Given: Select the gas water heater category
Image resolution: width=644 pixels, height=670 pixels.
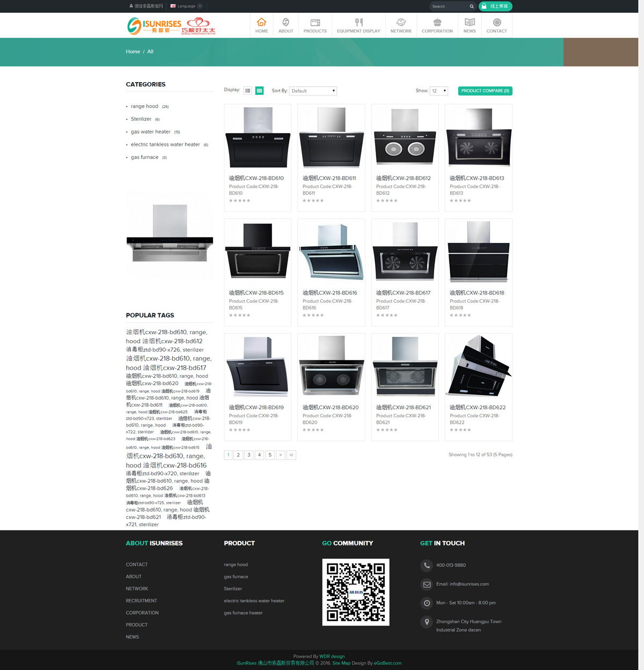Looking at the screenshot, I should [x=150, y=132].
